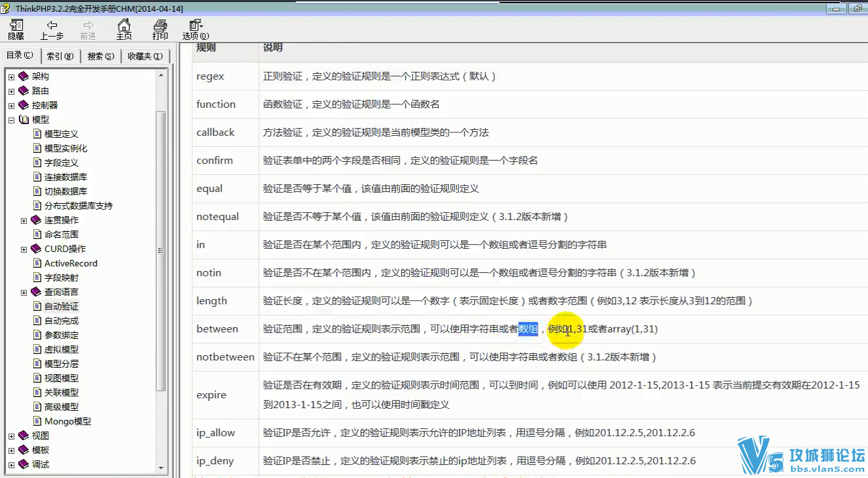Click the page icon beside ActiveRecord
Image resolution: width=868 pixels, height=478 pixels.
coord(37,263)
